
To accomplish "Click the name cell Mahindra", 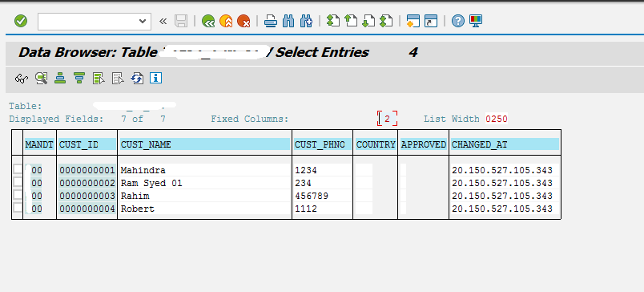I will tap(204, 170).
